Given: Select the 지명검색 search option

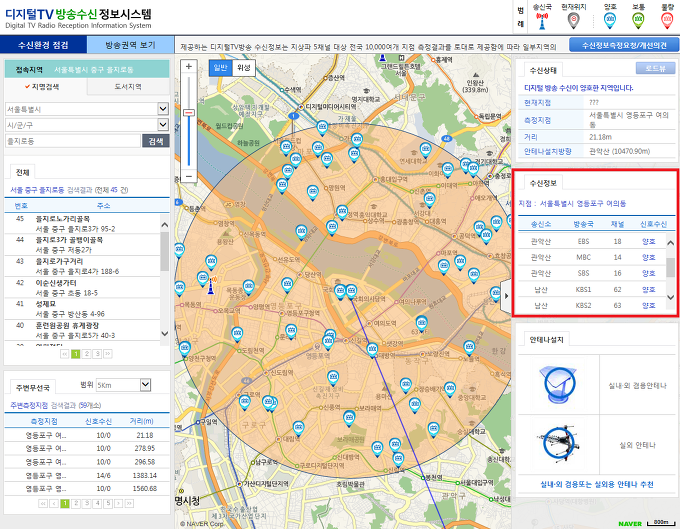Looking at the screenshot, I should tap(46, 87).
